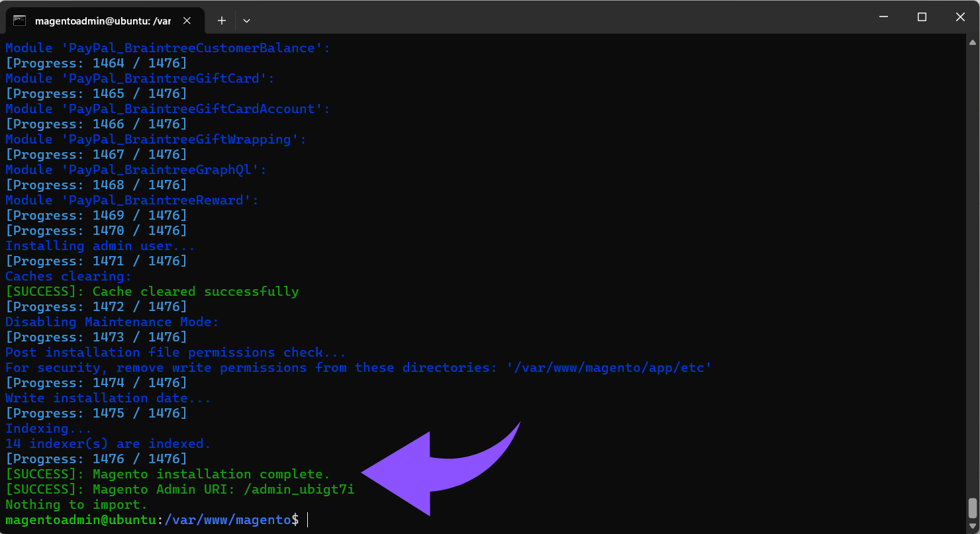Click empty title bar area beside tabs

530,19
